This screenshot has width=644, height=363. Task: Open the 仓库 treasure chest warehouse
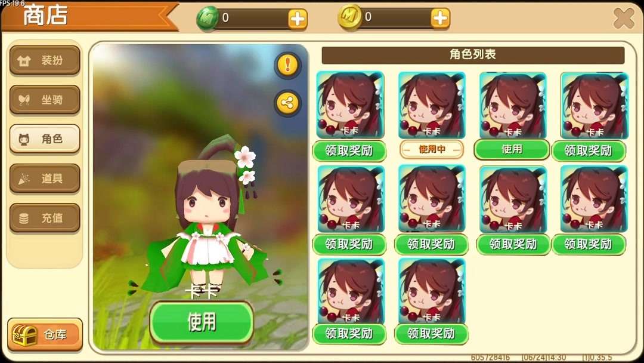[45, 334]
